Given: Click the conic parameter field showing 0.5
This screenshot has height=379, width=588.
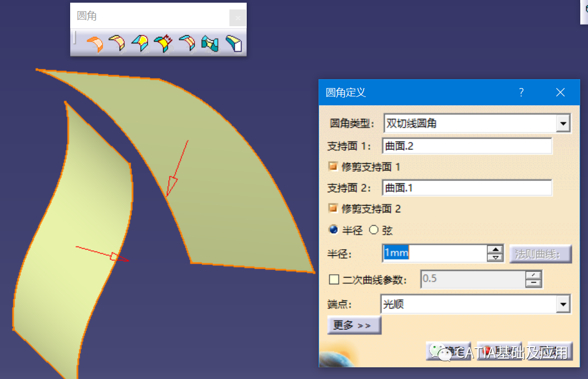Looking at the screenshot, I should [x=473, y=279].
